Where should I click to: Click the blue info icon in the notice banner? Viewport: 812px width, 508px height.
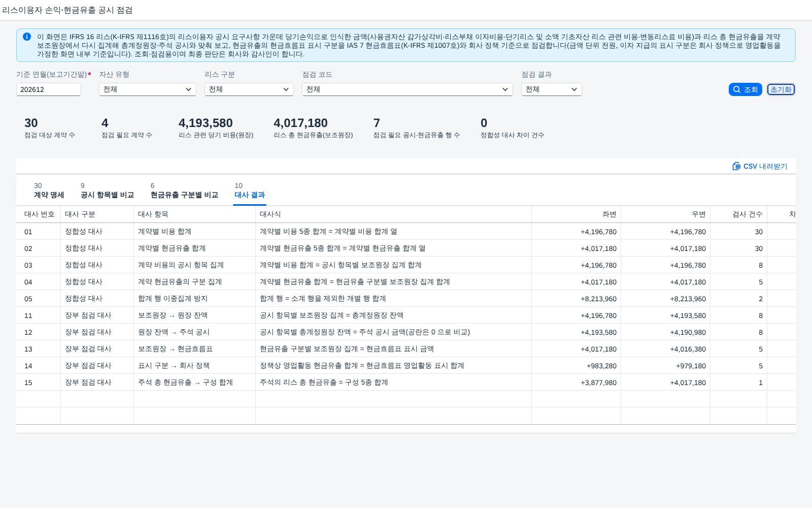tap(27, 37)
